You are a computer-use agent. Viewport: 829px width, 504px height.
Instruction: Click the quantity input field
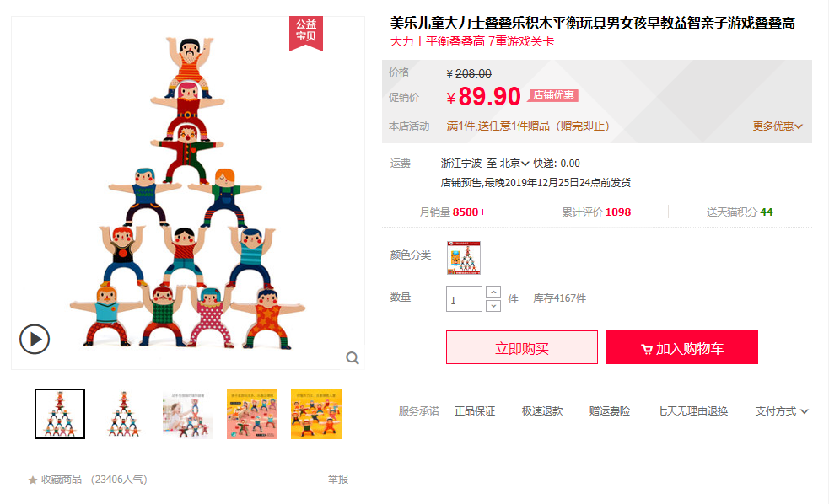click(464, 298)
